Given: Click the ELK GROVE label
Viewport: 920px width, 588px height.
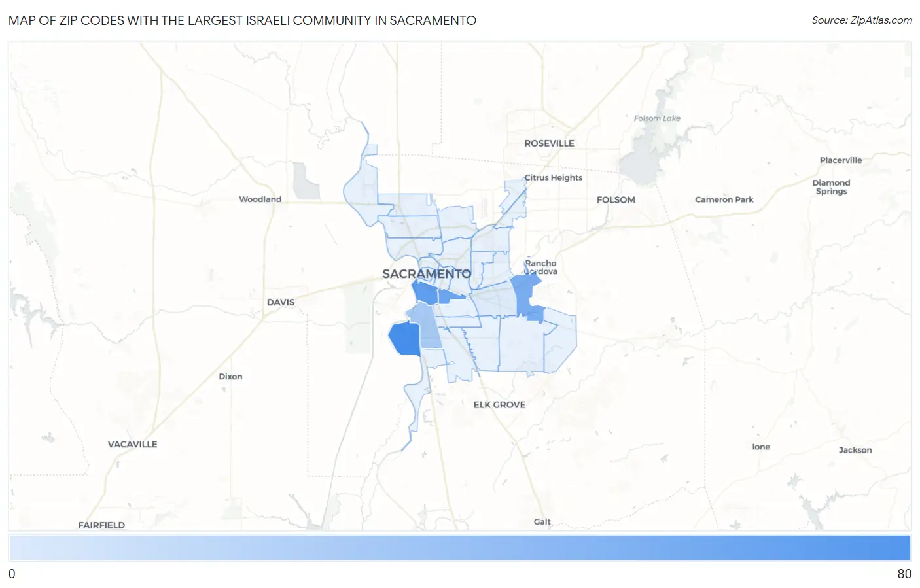Looking at the screenshot, I should 499,405.
